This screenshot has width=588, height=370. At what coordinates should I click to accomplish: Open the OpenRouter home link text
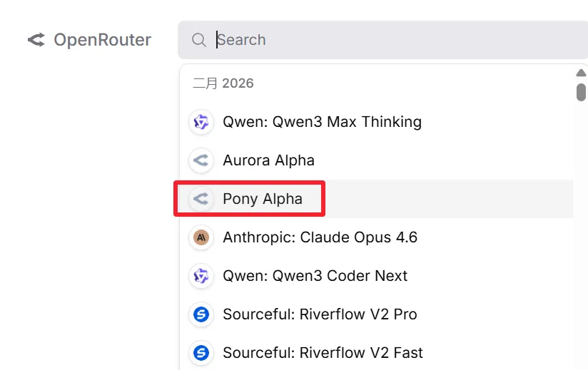click(x=102, y=40)
